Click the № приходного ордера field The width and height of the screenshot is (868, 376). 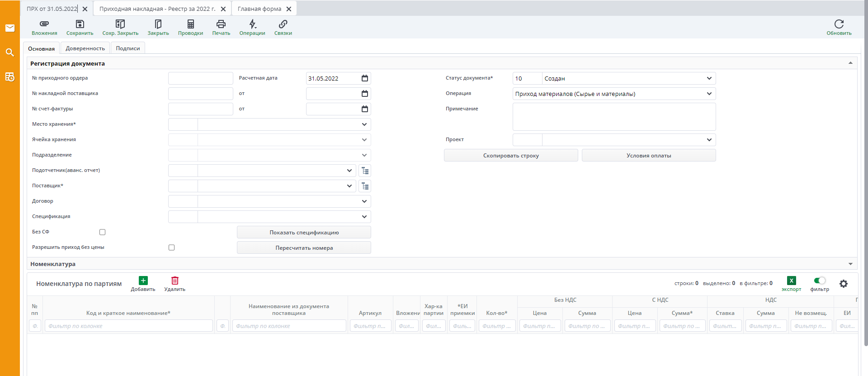pyautogui.click(x=200, y=78)
